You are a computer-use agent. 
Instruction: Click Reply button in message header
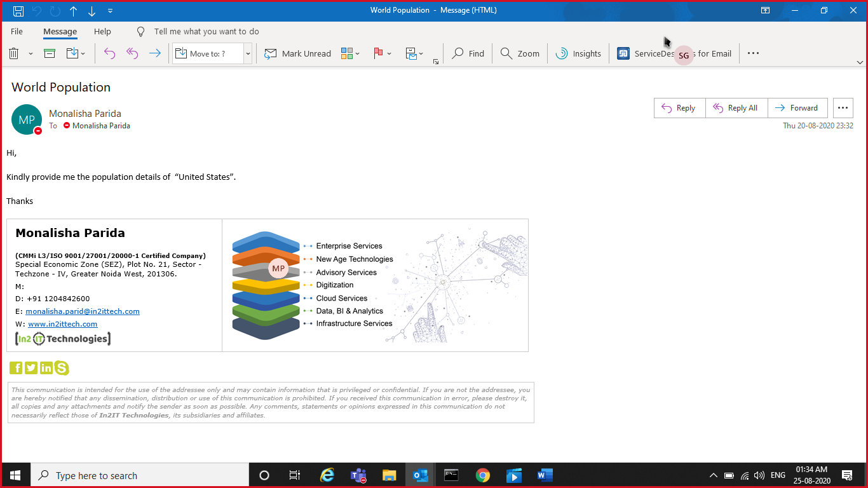click(679, 108)
